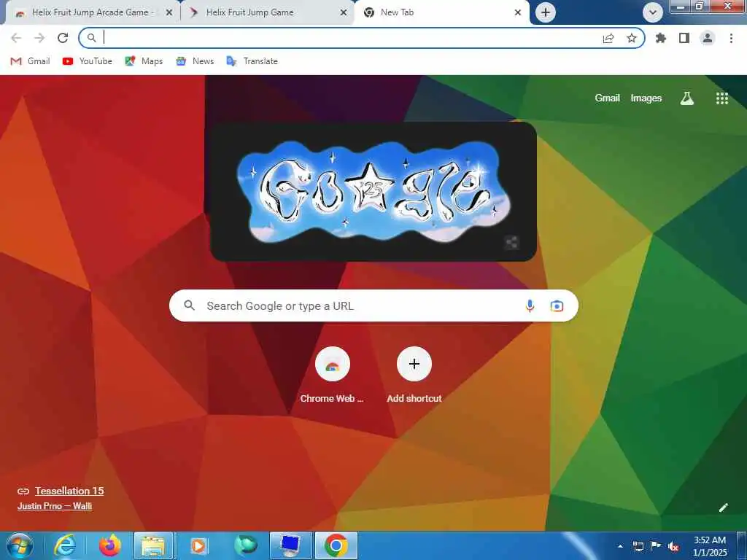Expand the tab search dropdown arrow

point(653,12)
